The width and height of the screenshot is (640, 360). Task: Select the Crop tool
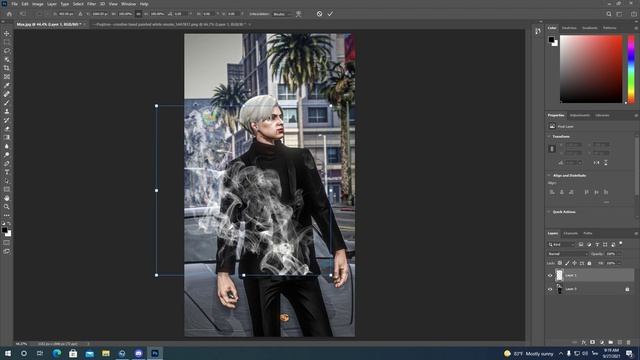(7, 68)
